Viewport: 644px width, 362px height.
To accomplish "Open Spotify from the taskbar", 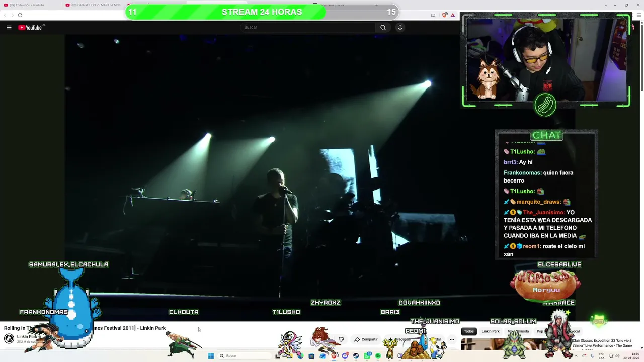I will click(x=378, y=356).
